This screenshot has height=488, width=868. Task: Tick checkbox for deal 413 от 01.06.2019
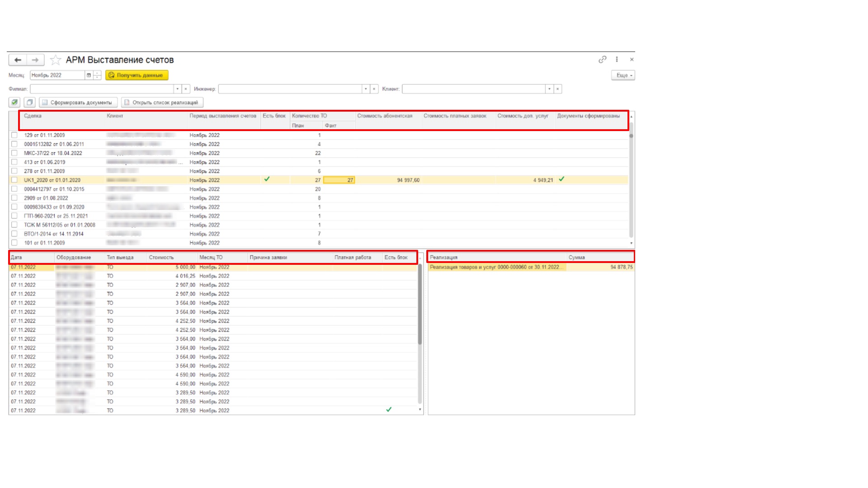(14, 162)
